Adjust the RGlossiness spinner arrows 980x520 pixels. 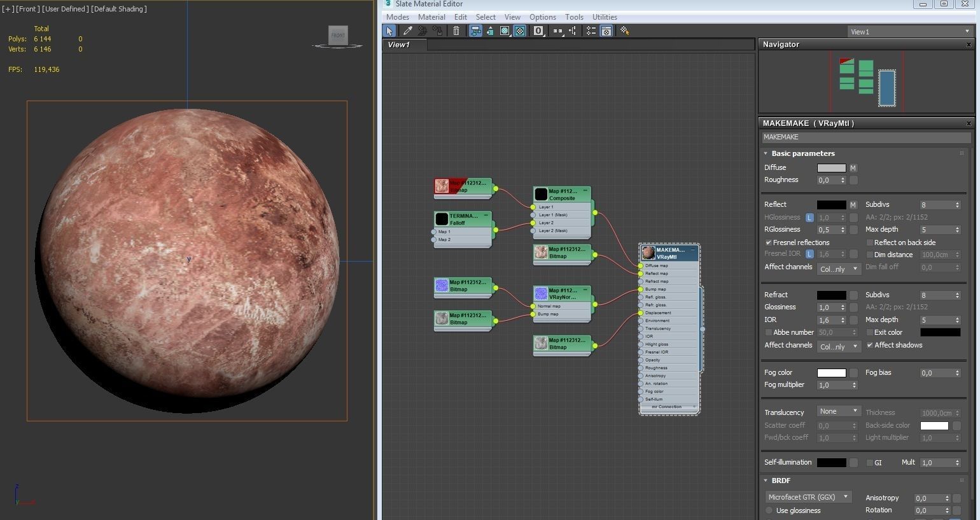click(843, 230)
